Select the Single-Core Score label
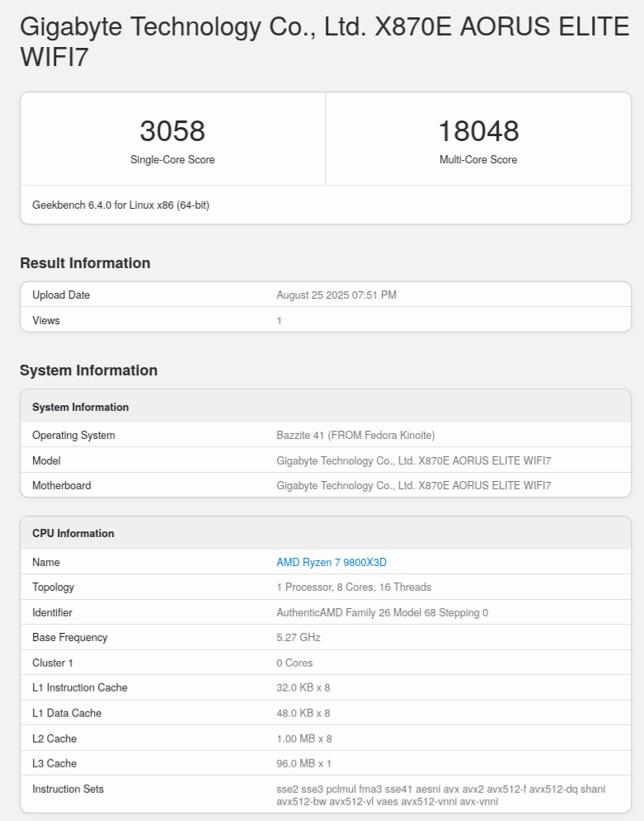The width and height of the screenshot is (644, 821). (x=172, y=160)
